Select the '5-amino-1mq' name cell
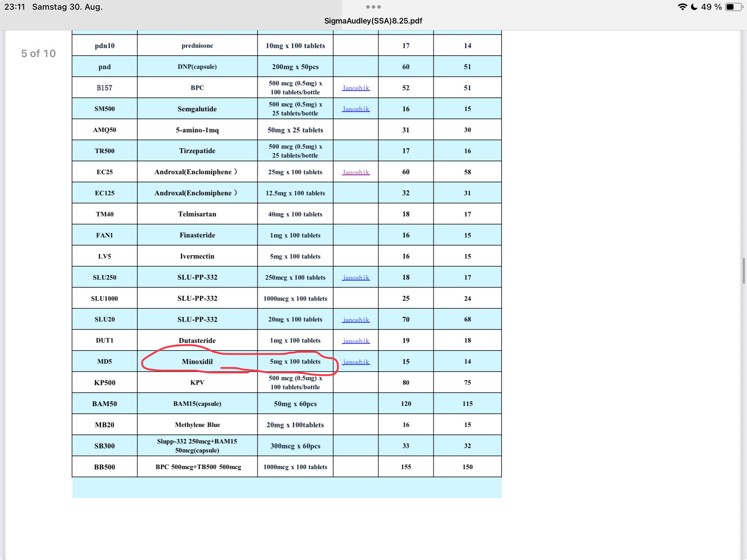Screen dimensions: 747x560 click(197, 130)
